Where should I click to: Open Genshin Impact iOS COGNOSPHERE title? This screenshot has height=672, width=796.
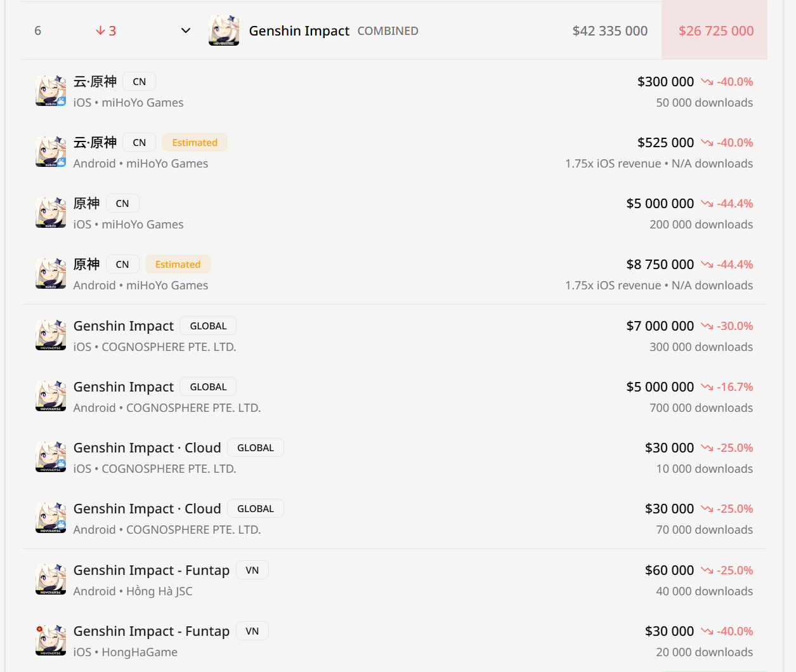pos(124,326)
